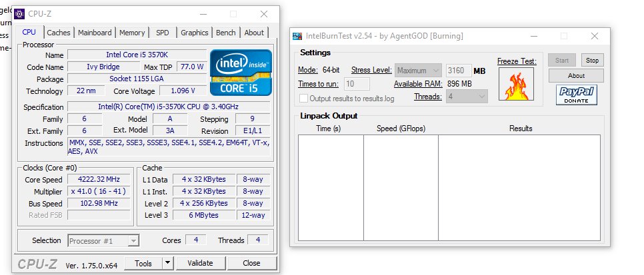Screen dimensions: 644x275
Task: Click the Times to run field
Action: (357, 84)
